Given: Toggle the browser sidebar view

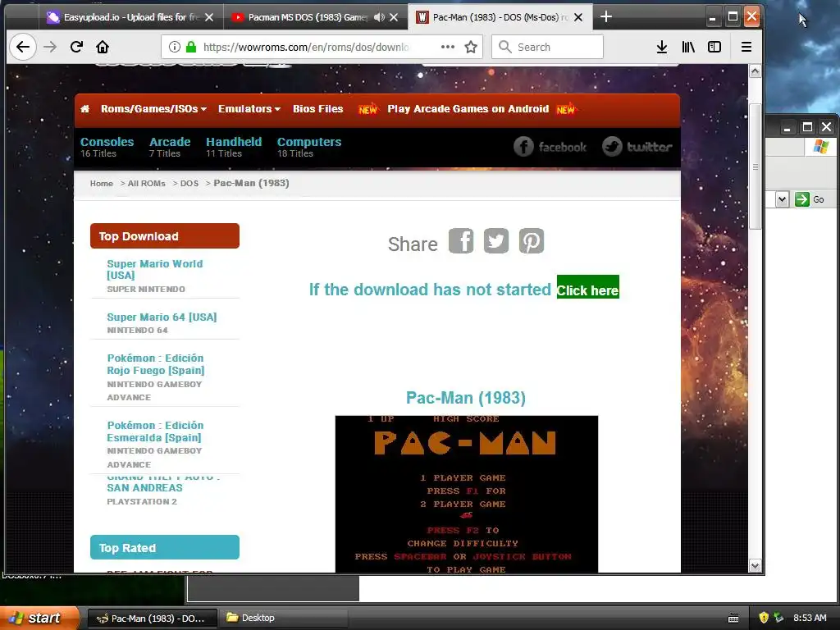Looking at the screenshot, I should click(714, 47).
